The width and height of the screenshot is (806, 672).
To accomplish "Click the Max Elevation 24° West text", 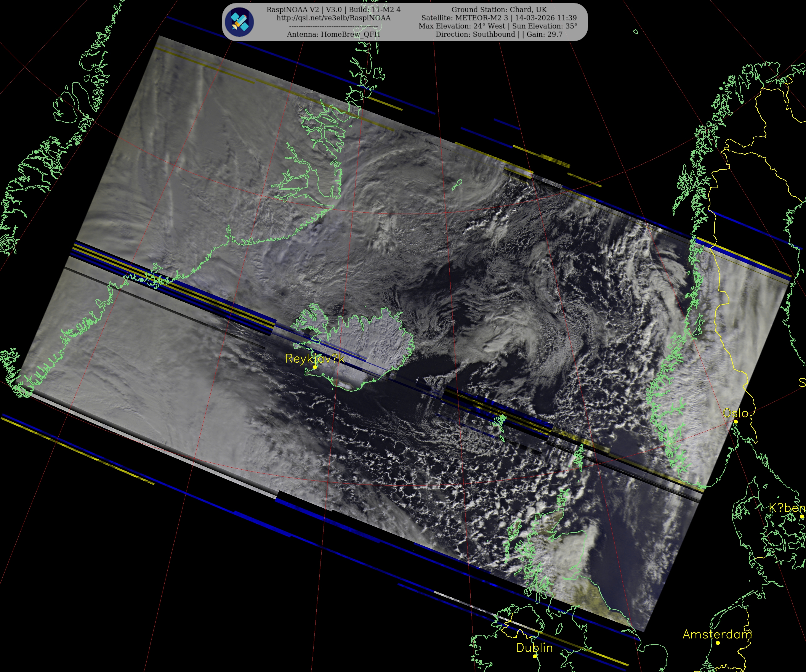I will (462, 26).
